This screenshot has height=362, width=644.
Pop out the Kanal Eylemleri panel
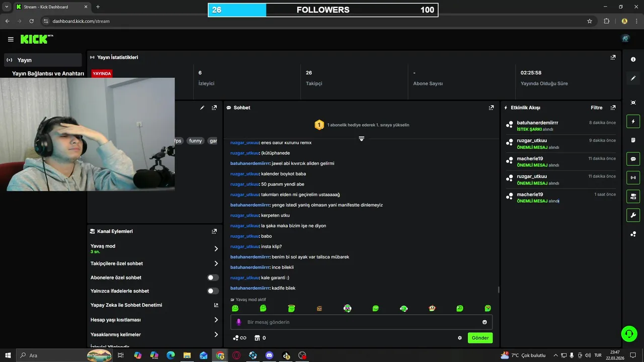point(214,231)
